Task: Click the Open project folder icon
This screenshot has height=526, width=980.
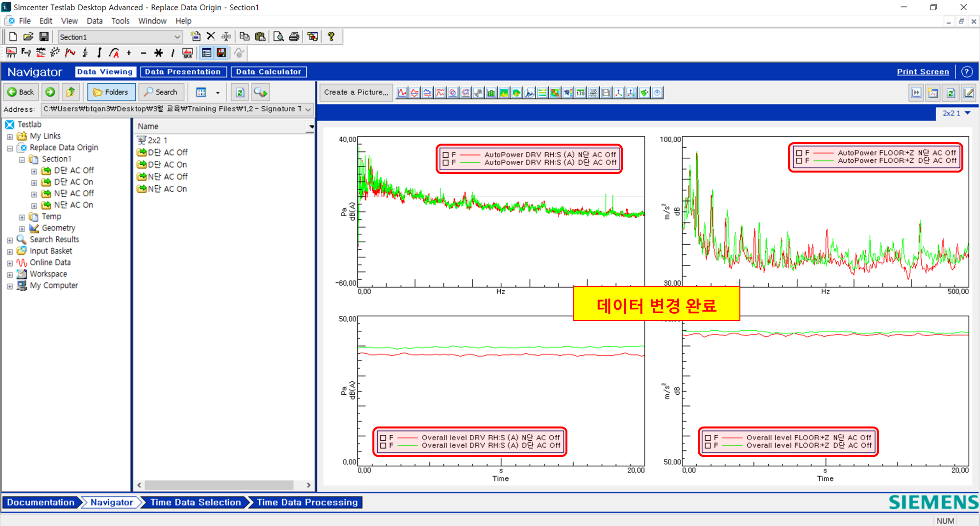Action: pos(28,37)
